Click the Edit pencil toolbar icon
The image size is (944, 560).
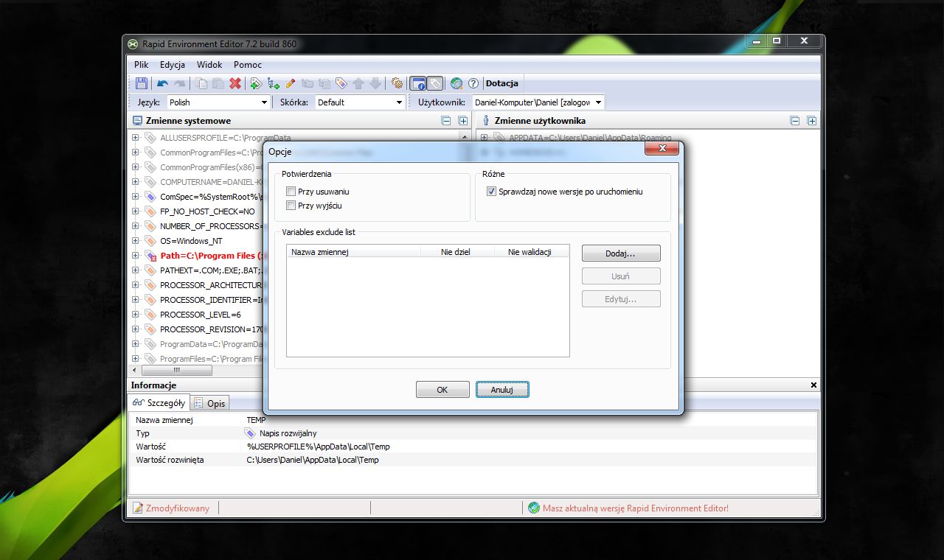tap(291, 83)
